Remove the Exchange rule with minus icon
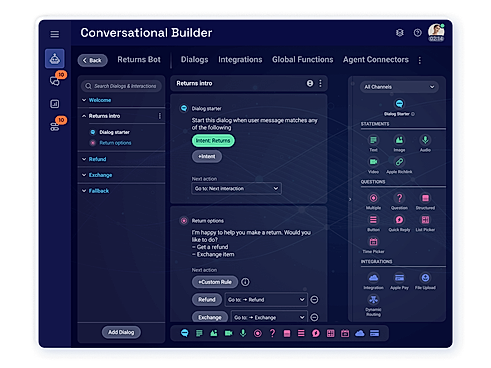 (314, 317)
